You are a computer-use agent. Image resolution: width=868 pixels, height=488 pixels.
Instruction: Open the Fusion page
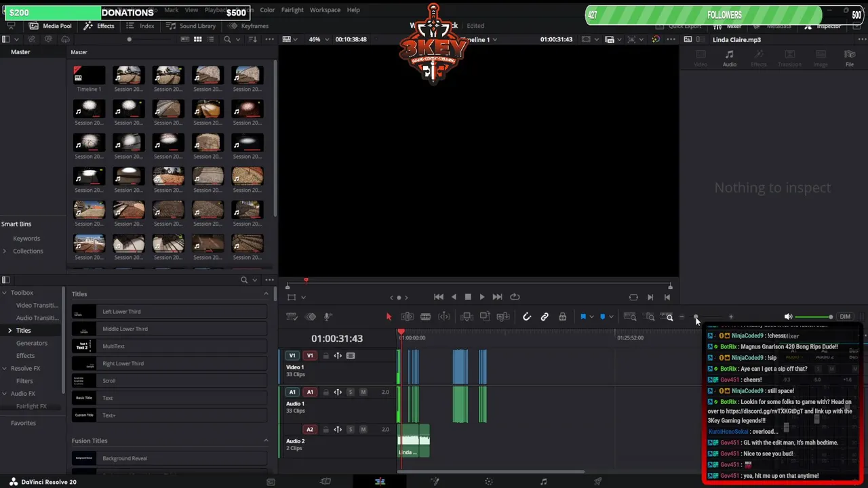point(435,481)
